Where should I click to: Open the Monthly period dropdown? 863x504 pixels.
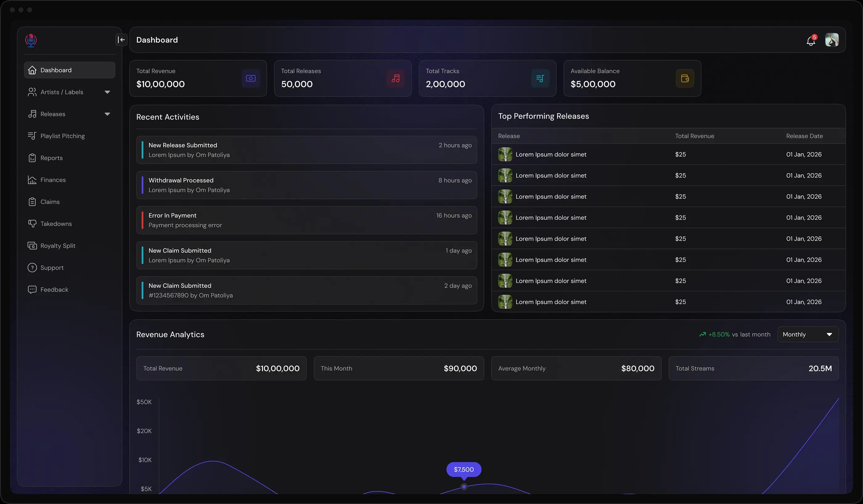pyautogui.click(x=808, y=335)
